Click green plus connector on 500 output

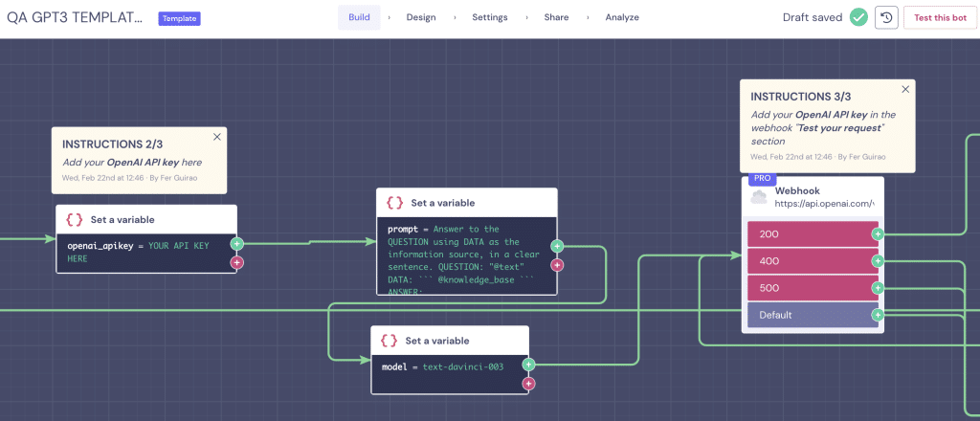tap(879, 288)
